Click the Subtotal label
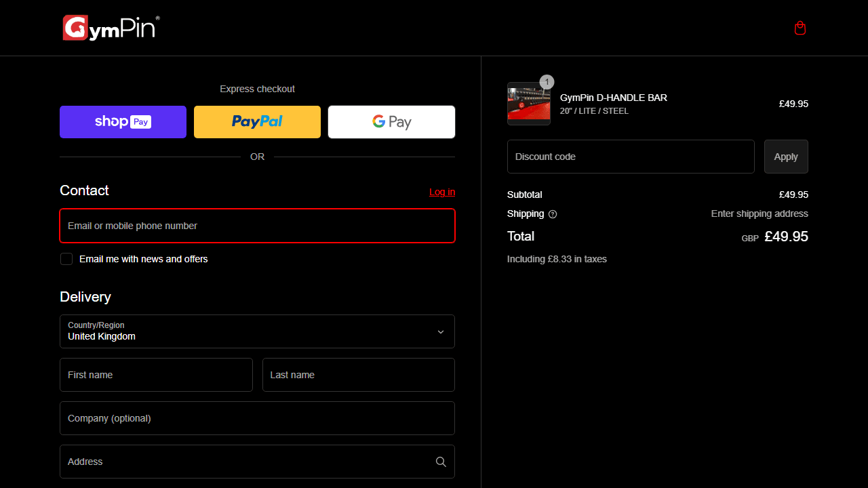This screenshot has height=488, width=868. (x=525, y=195)
